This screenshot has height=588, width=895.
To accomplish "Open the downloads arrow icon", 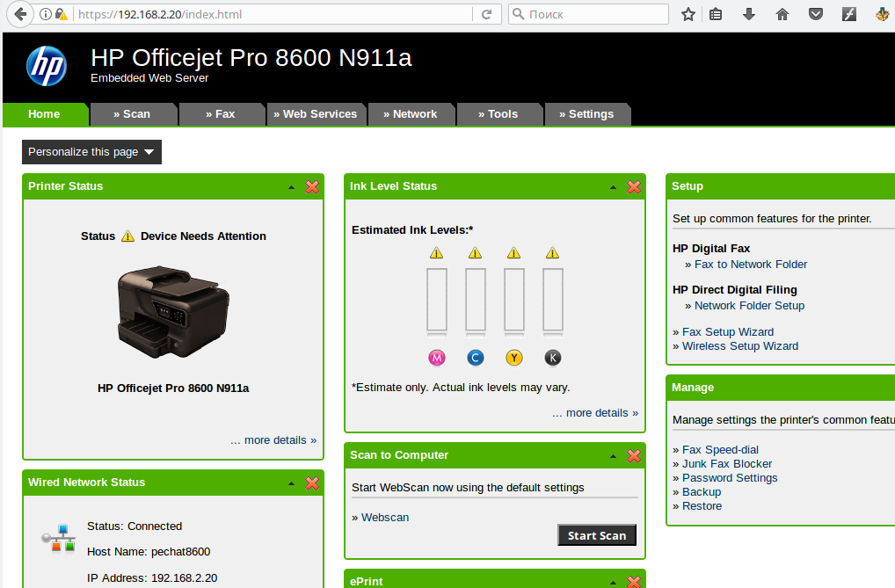I will (x=749, y=14).
